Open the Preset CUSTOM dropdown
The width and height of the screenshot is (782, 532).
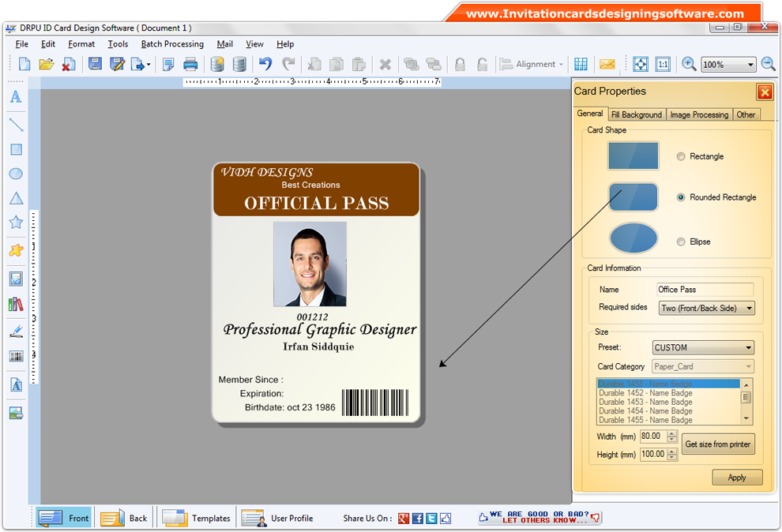703,347
